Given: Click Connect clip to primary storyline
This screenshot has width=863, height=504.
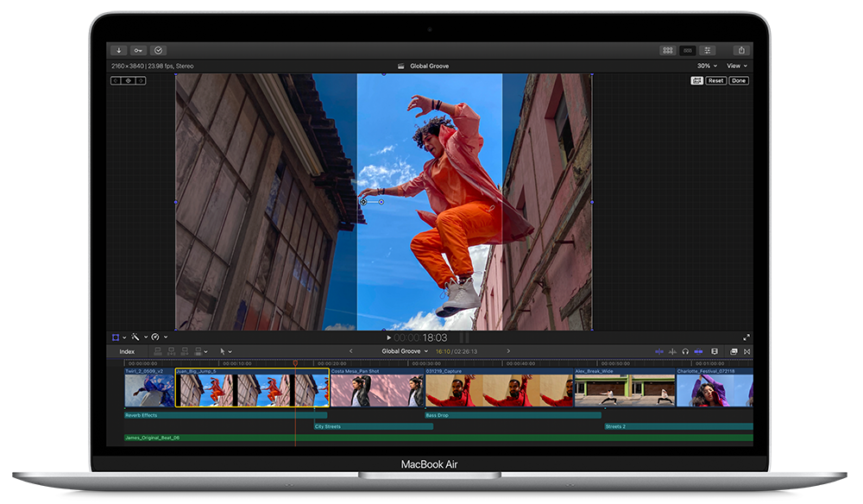Looking at the screenshot, I should (158, 351).
